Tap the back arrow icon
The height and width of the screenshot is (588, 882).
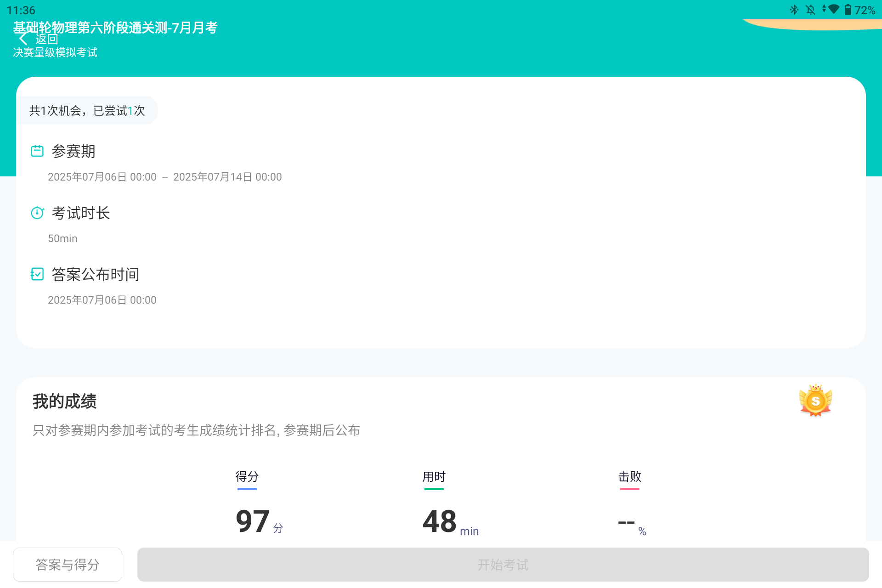(23, 39)
